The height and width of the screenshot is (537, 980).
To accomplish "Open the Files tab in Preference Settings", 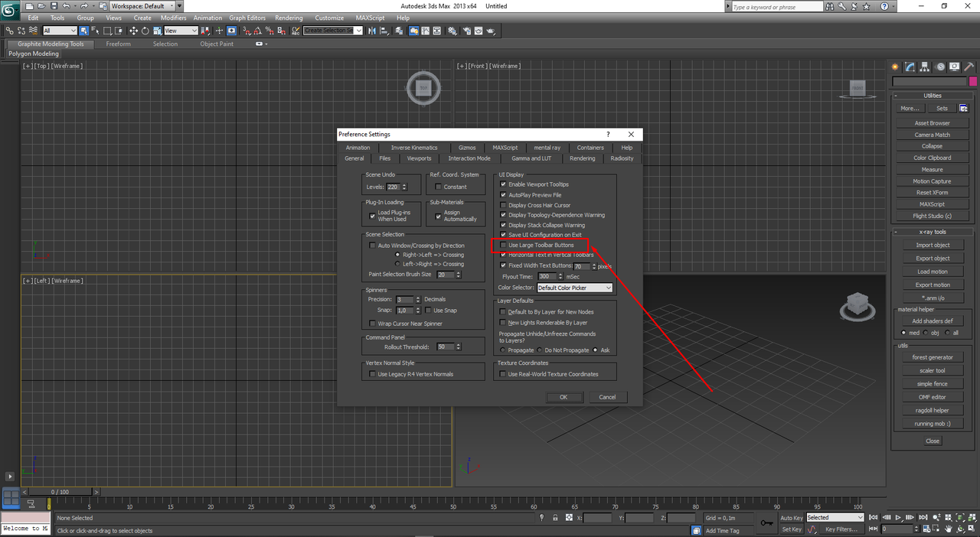I will pos(384,158).
